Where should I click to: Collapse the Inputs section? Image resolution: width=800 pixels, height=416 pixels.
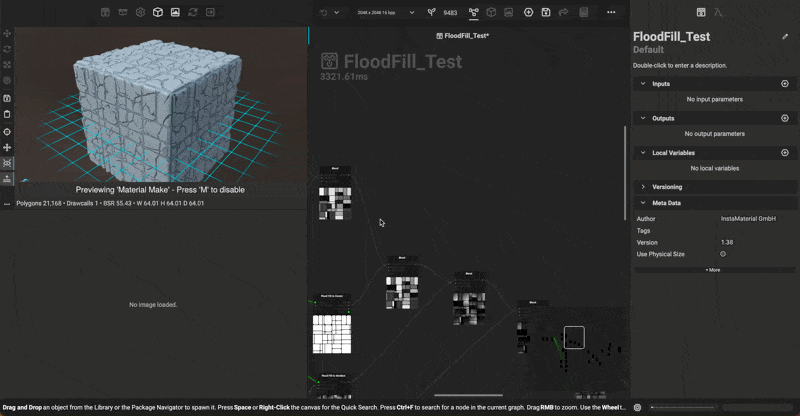pyautogui.click(x=643, y=84)
